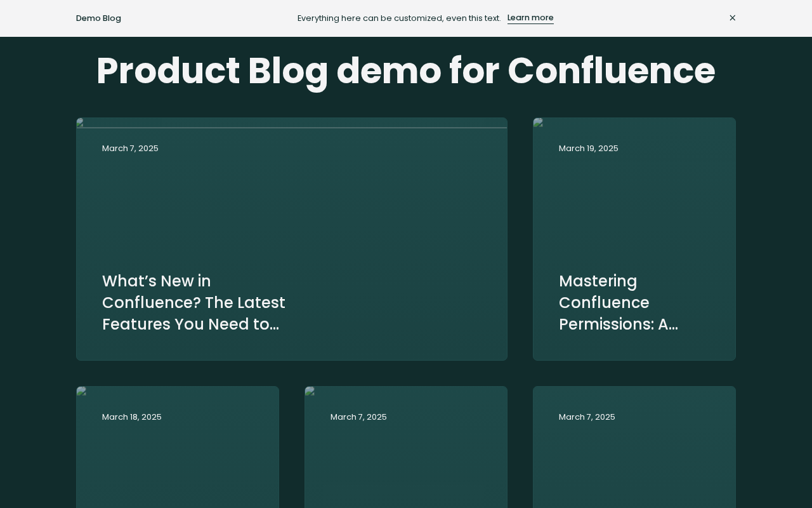Click the March 7 date on the card lacking an image icon

(587, 417)
